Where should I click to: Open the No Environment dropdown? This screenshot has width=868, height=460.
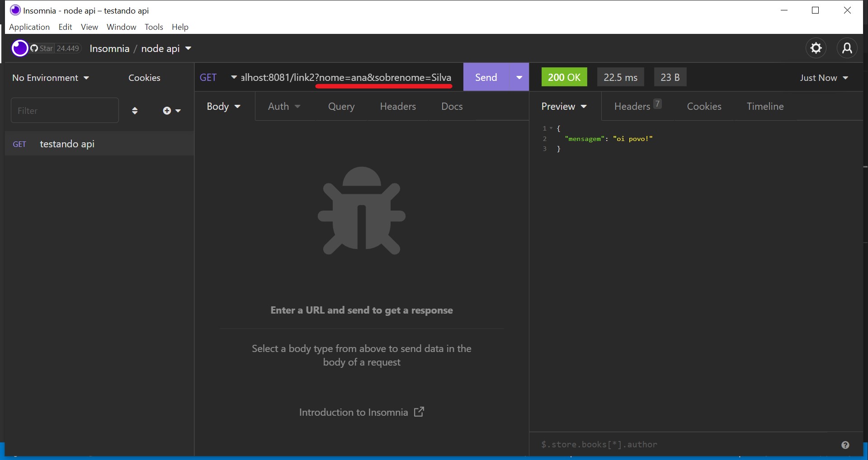pyautogui.click(x=51, y=78)
